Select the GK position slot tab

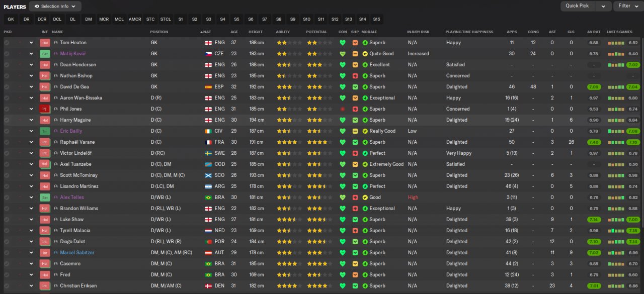11,19
